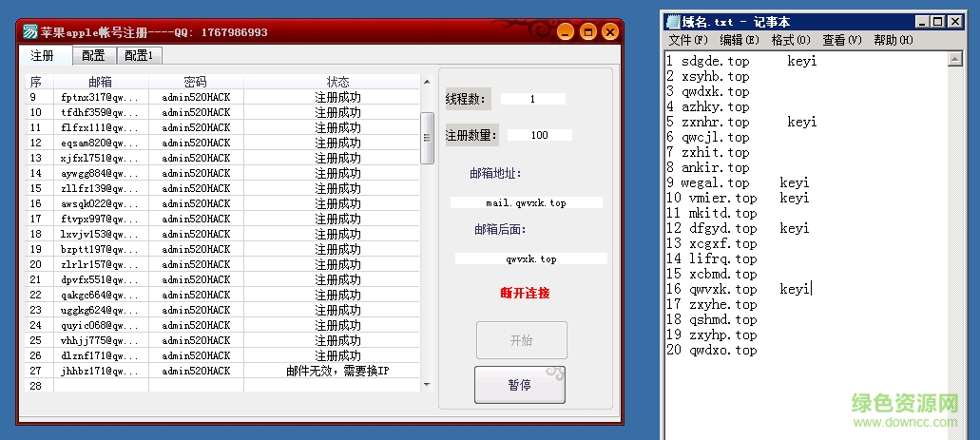
Task: Select the row with bzptt197@qw...
Action: 222,249
